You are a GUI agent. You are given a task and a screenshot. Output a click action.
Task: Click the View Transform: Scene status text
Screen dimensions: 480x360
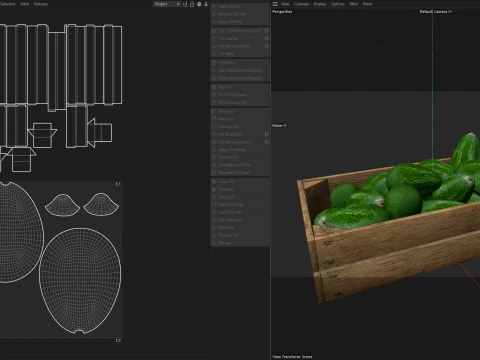point(292,357)
